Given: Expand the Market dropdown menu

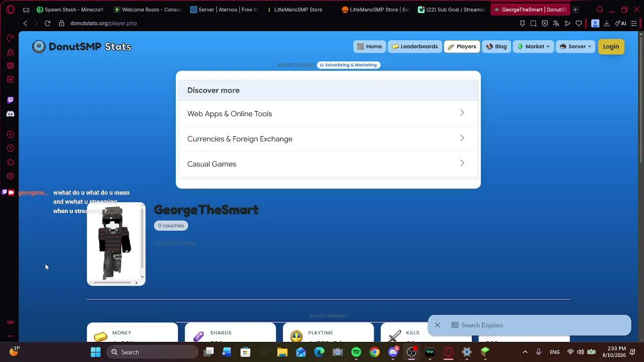Looking at the screenshot, I should [x=533, y=47].
